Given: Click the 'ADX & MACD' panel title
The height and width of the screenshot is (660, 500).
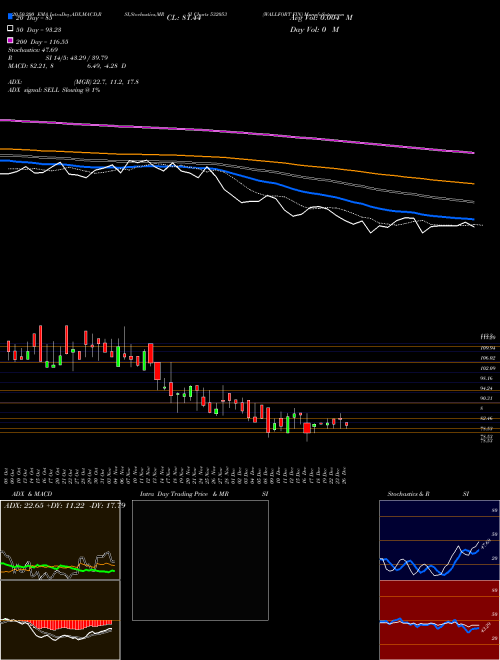Looking at the screenshot, I should coord(32,494).
